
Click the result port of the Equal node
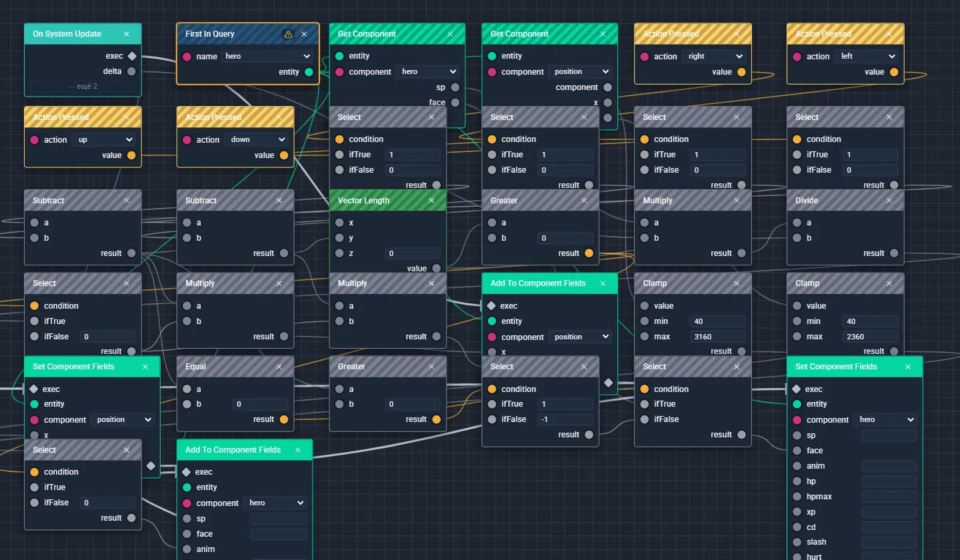click(x=284, y=419)
